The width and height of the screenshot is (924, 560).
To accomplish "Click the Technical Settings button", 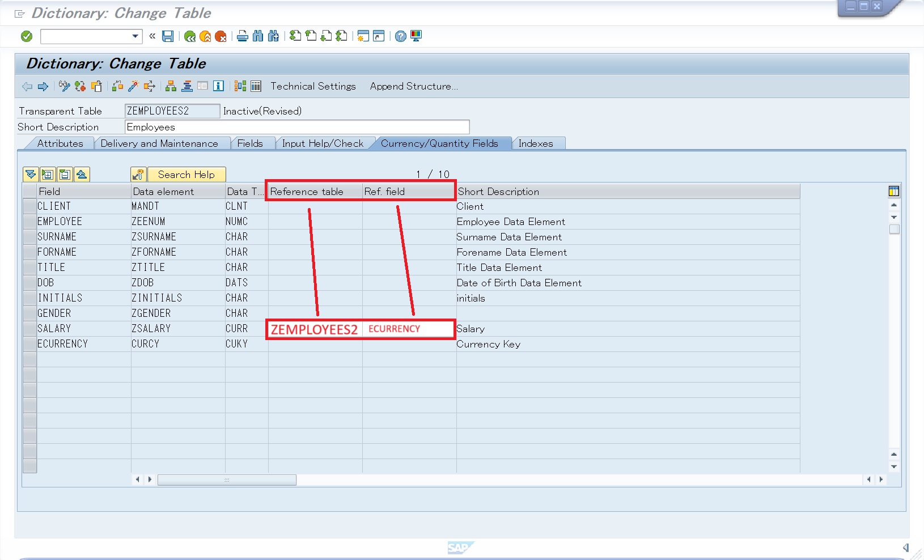I will pos(313,86).
